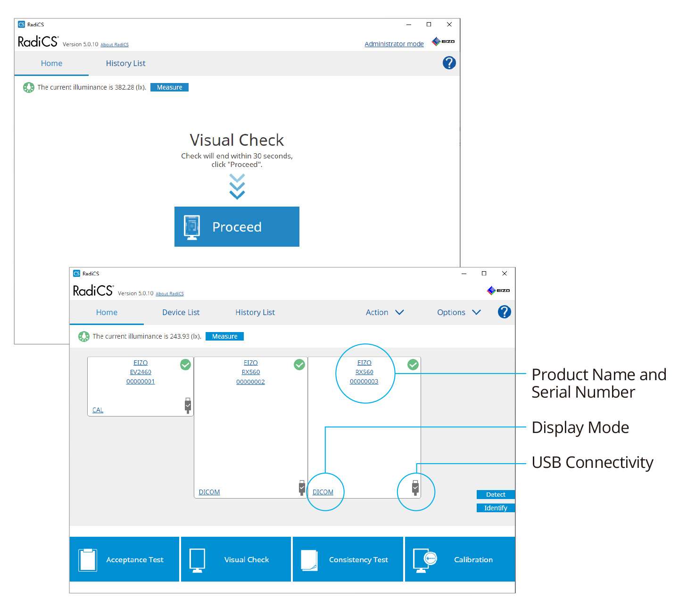This screenshot has width=679, height=616.
Task: Click Measure button in back window
Action: (x=169, y=87)
